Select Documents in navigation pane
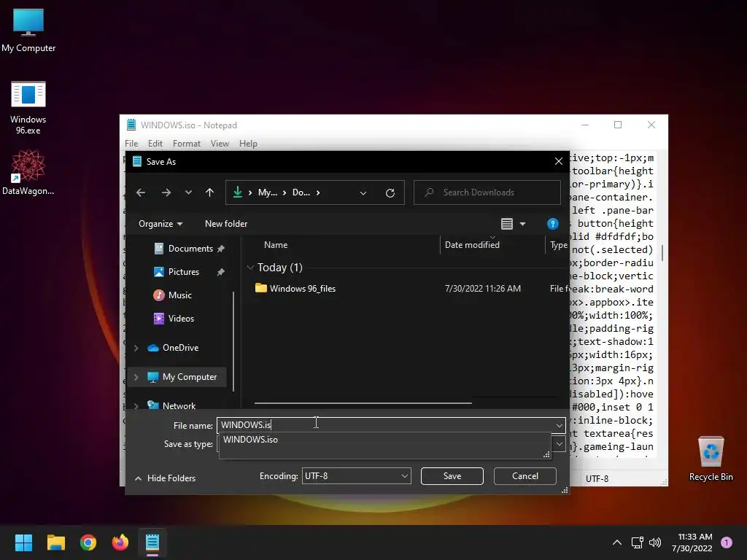This screenshot has height=560, width=747. coord(190,249)
